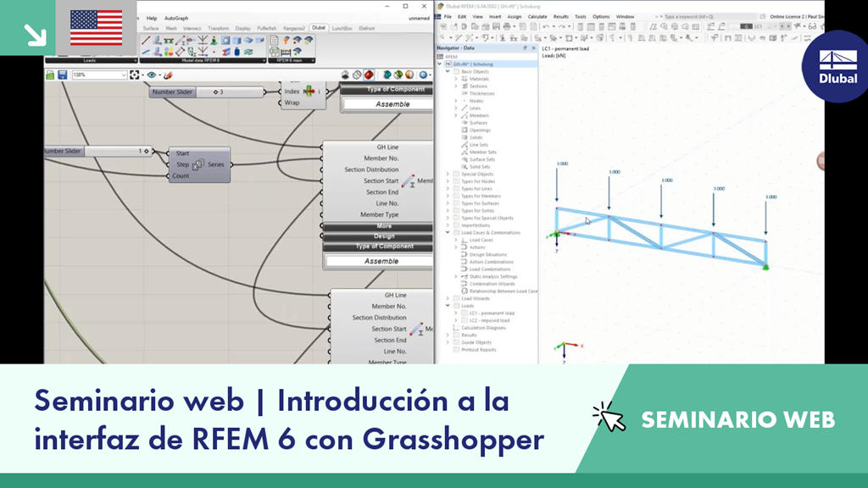Image resolution: width=868 pixels, height=488 pixels.
Task: Click the save icon in the RFEM toolbar
Action: pos(496,26)
